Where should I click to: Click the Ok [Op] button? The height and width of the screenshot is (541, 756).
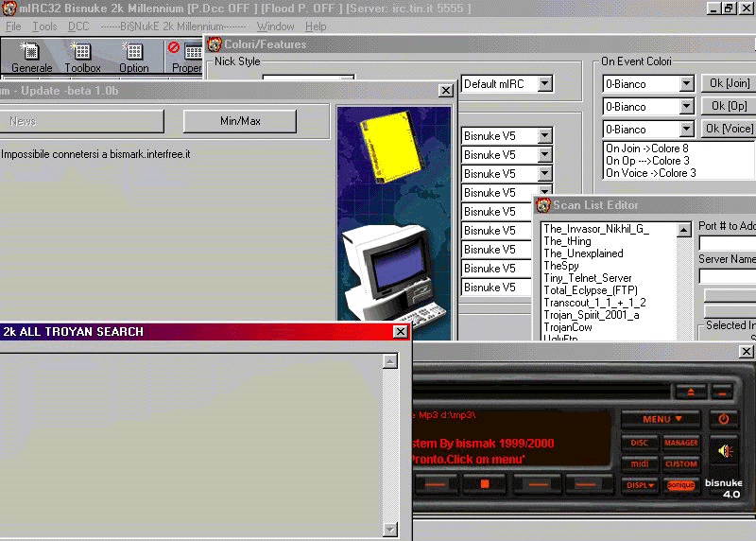click(x=729, y=106)
